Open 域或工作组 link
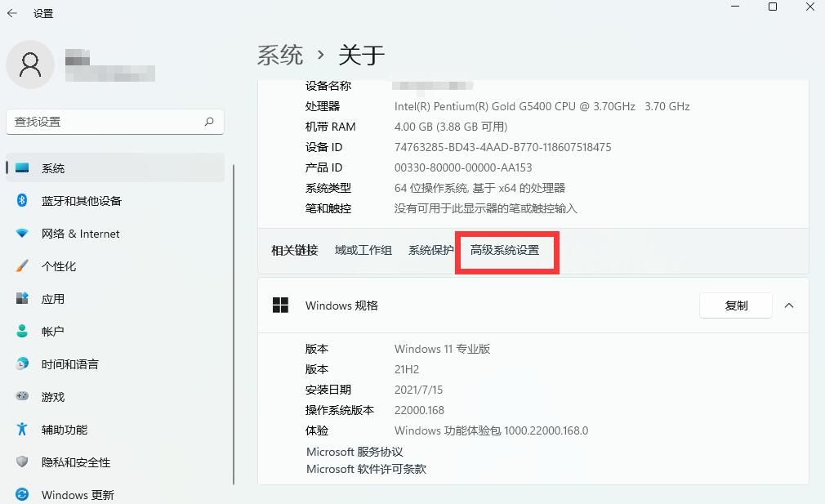 click(x=363, y=251)
